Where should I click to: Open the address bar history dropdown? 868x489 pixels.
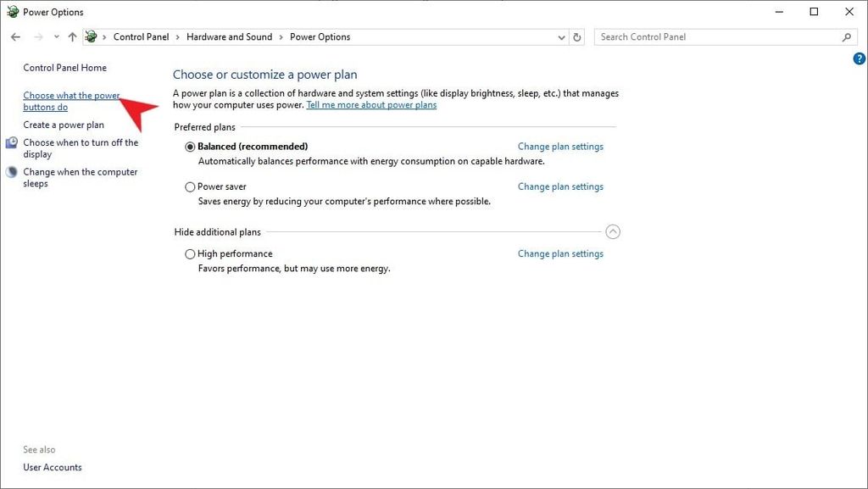(x=561, y=37)
